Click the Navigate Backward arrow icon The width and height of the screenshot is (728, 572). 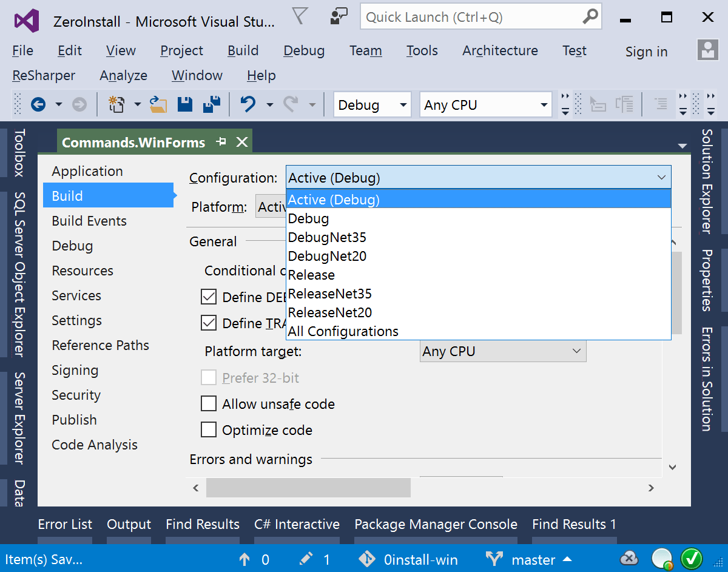click(x=38, y=105)
